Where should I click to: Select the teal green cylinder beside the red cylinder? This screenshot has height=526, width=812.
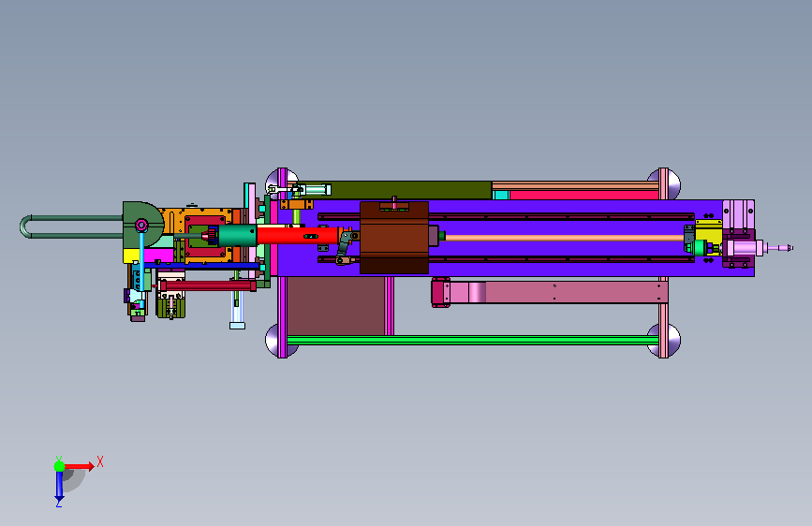[x=237, y=236]
